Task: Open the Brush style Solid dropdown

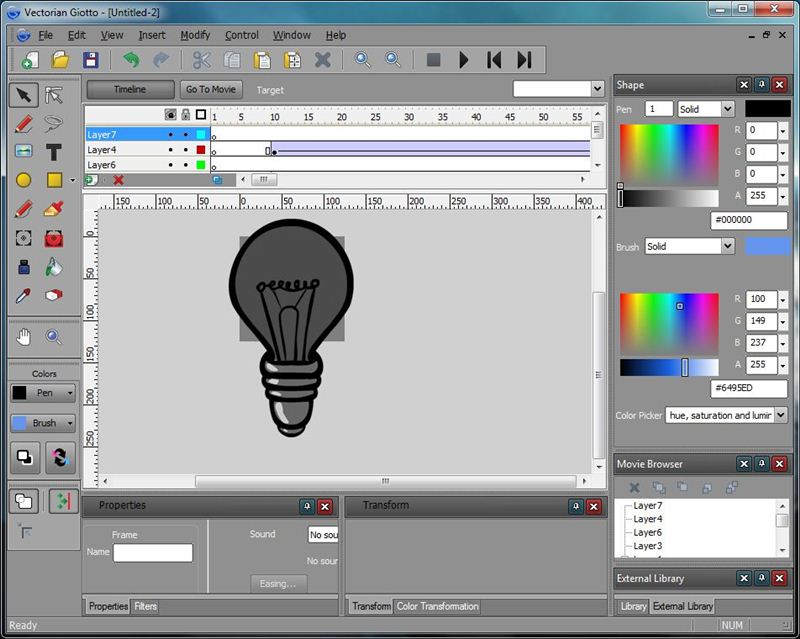Action: pos(689,246)
